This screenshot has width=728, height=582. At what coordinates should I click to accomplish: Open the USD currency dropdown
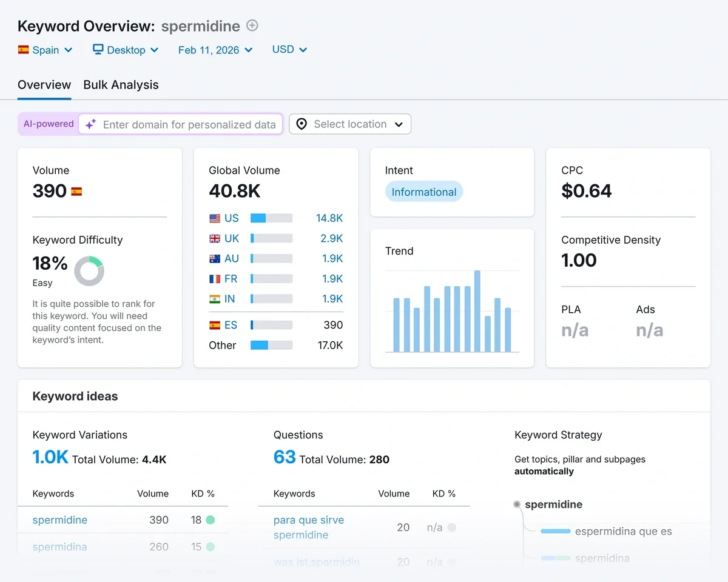point(289,50)
